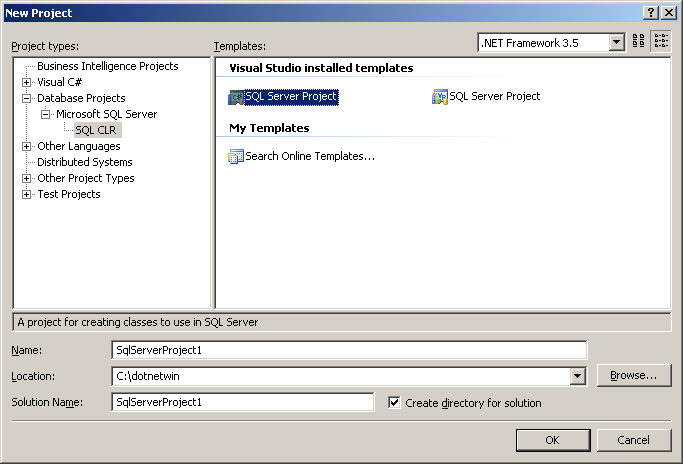Image resolution: width=683 pixels, height=464 pixels.
Task: Switch templates view to large icons
Action: pyautogui.click(x=639, y=41)
